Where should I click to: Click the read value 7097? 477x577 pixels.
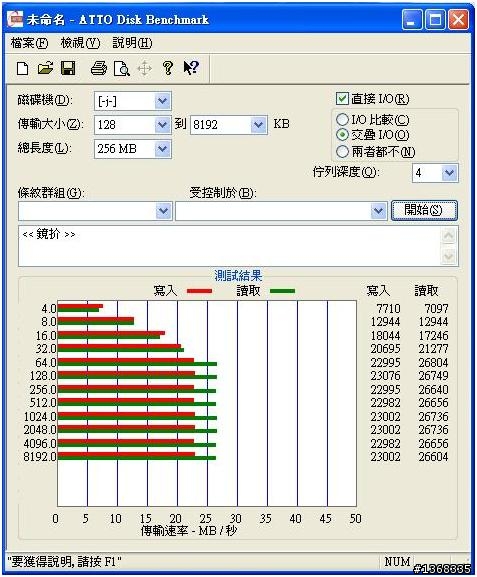pos(437,308)
